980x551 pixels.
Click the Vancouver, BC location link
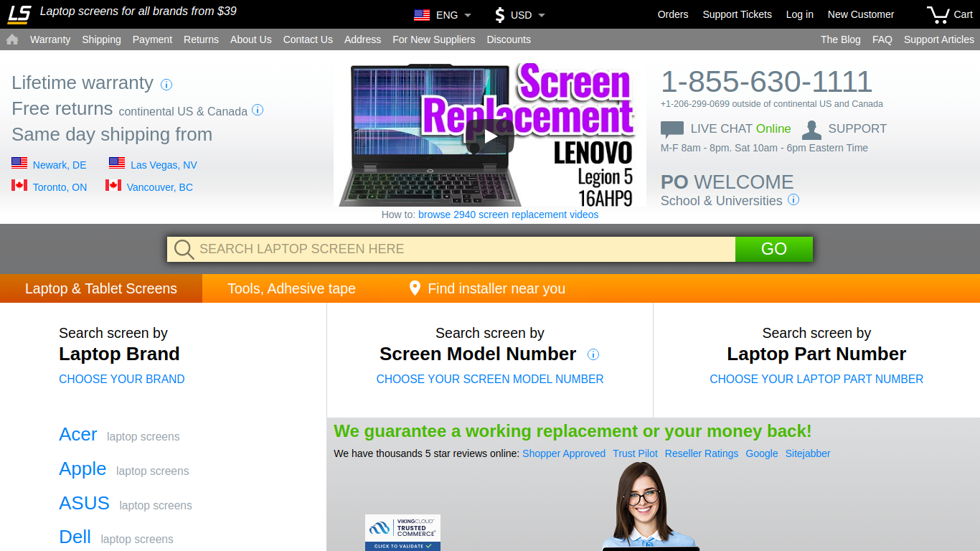click(x=160, y=187)
